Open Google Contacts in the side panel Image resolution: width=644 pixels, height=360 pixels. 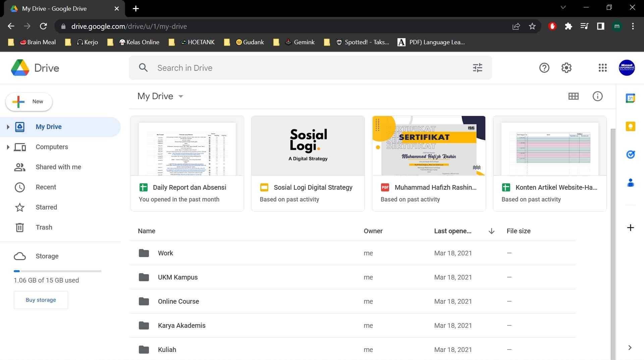[630, 183]
